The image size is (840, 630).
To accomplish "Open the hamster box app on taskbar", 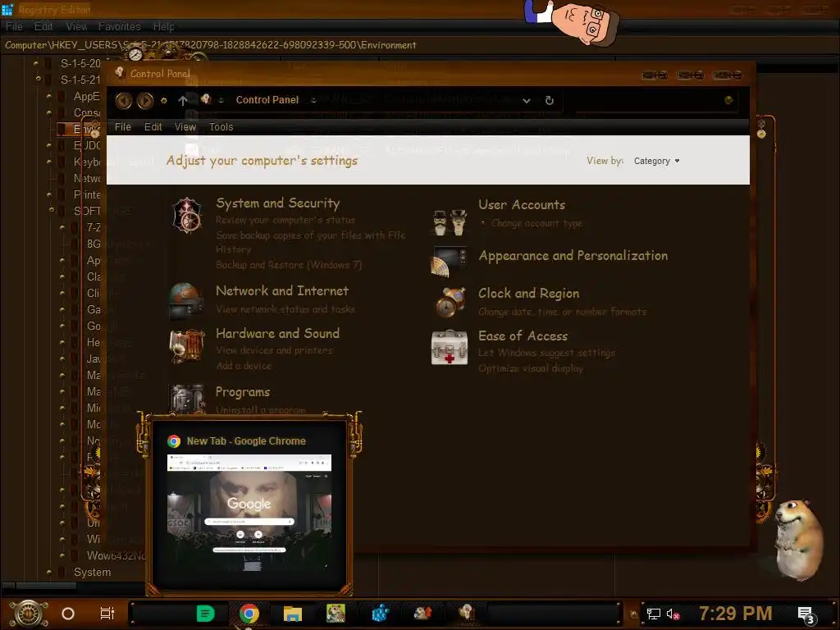I will [x=336, y=614].
